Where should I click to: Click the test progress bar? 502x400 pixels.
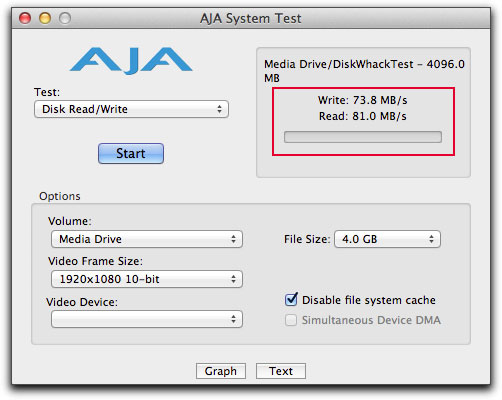coord(363,137)
